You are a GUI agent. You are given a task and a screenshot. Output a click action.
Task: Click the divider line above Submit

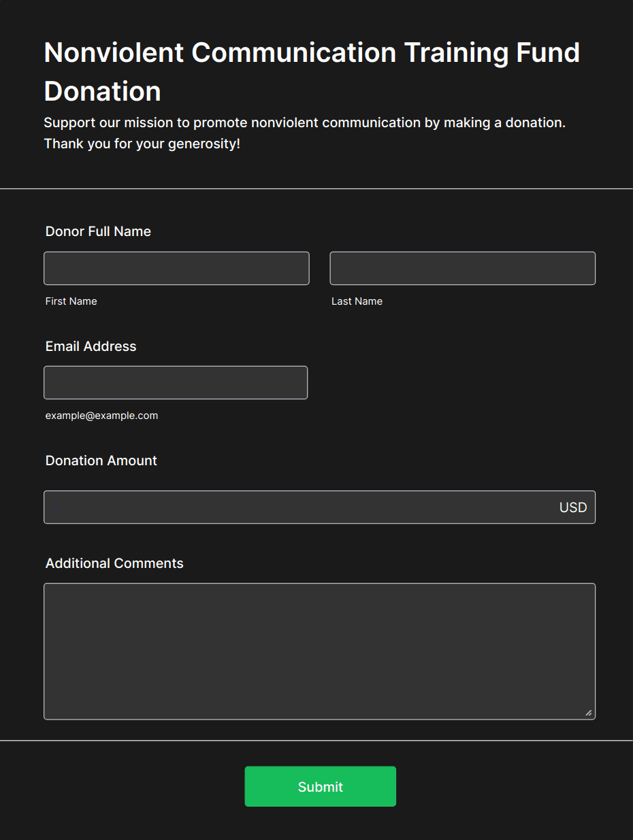pyautogui.click(x=316, y=740)
